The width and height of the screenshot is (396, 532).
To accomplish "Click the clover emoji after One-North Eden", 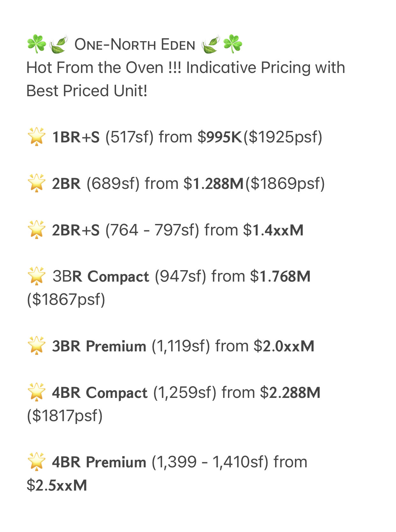I will click(x=232, y=44).
